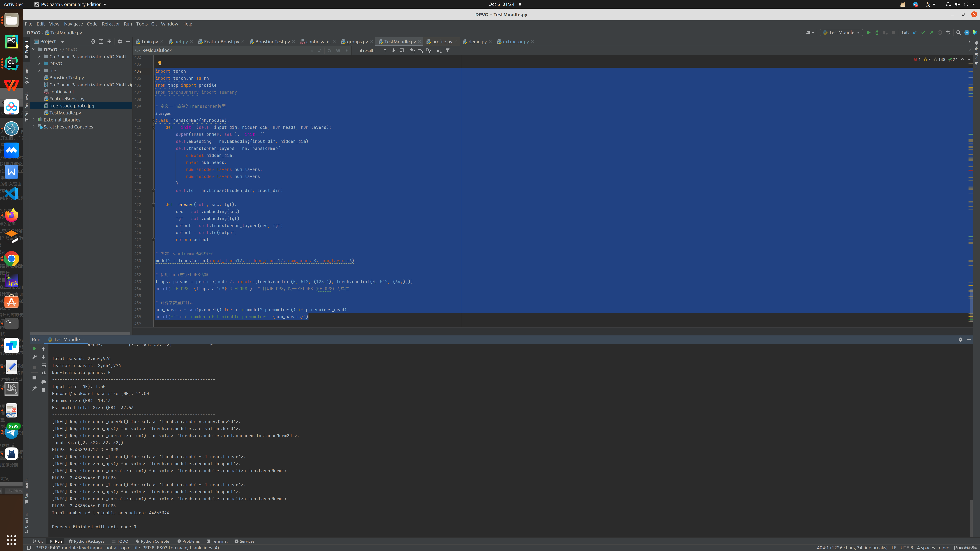Open Search Everywhere magnifier in toolbar
Viewport: 980px width, 551px height.
[x=958, y=33]
